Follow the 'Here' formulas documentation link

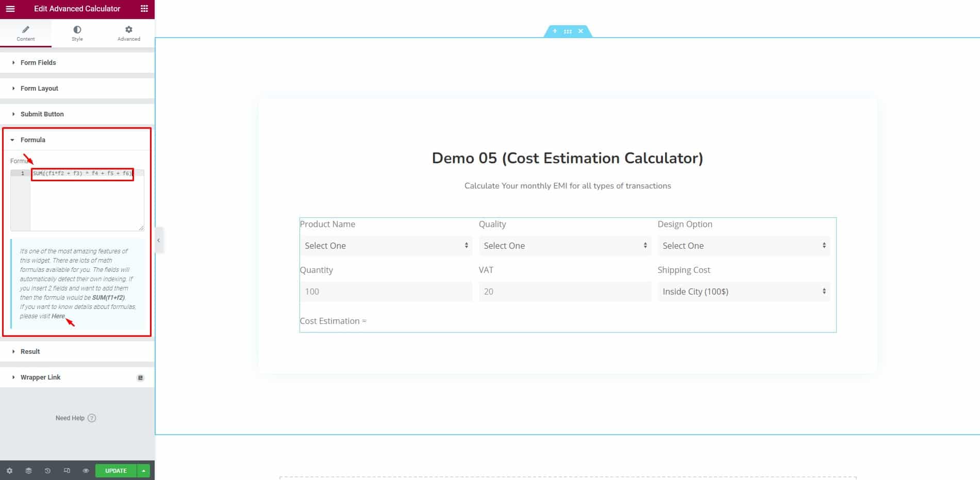[58, 316]
